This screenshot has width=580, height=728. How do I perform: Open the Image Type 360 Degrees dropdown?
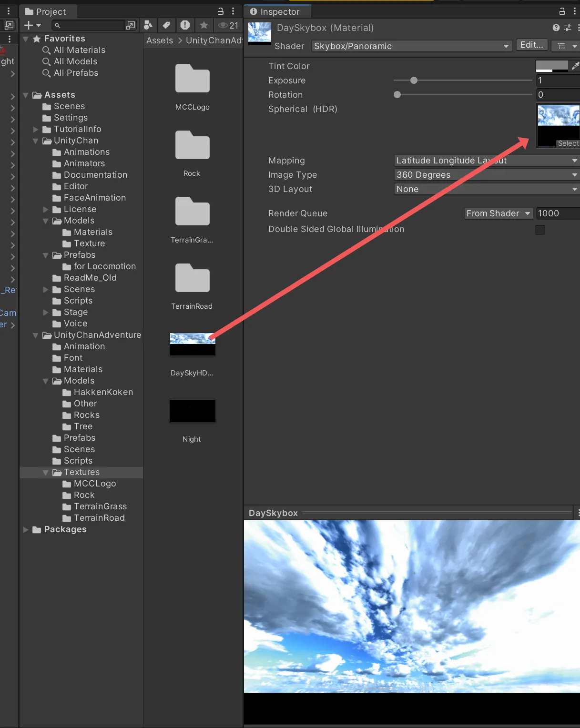click(x=486, y=175)
